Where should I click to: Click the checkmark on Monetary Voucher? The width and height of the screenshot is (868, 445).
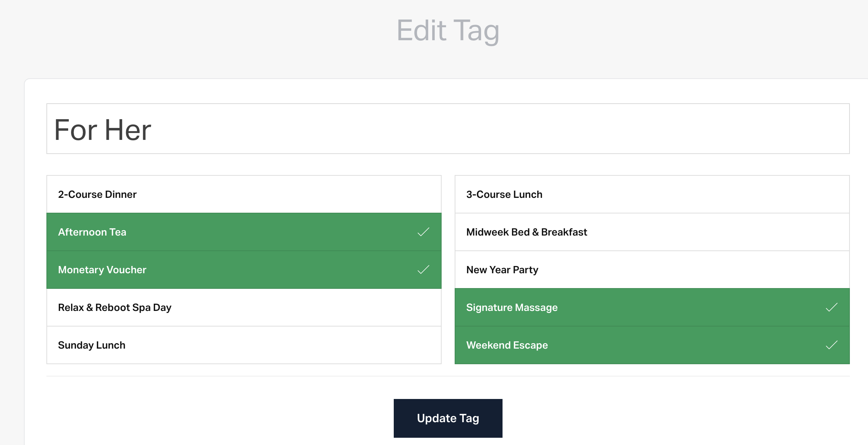423,270
